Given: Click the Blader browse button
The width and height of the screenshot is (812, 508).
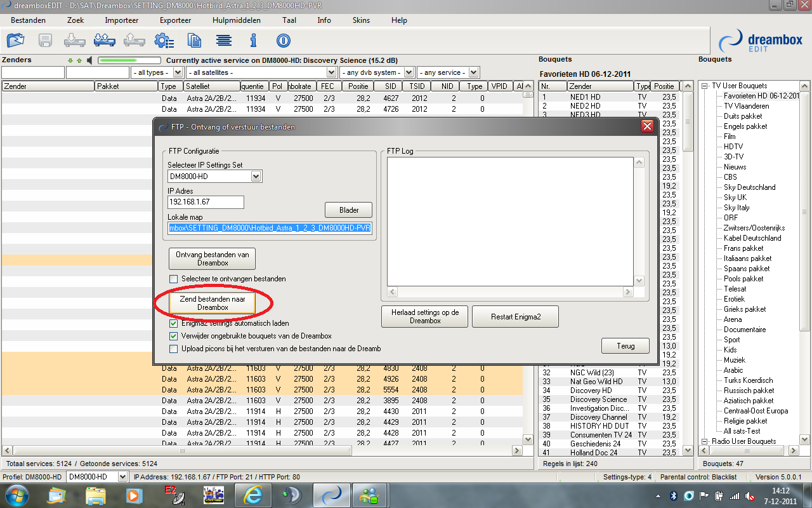Looking at the screenshot, I should [349, 210].
